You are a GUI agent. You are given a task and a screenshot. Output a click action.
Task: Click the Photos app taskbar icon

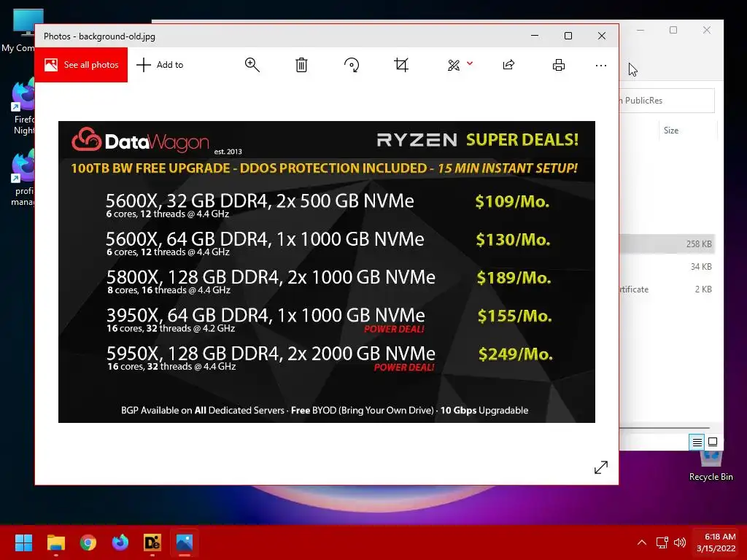[x=185, y=542]
